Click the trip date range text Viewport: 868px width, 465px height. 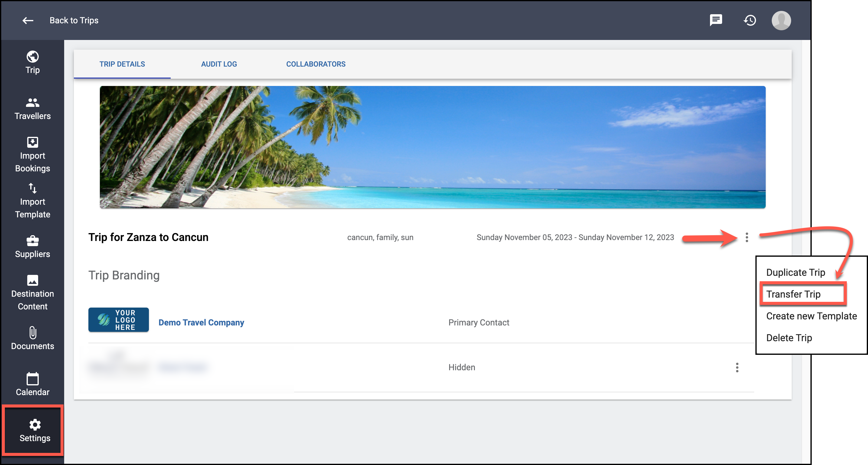click(x=575, y=237)
